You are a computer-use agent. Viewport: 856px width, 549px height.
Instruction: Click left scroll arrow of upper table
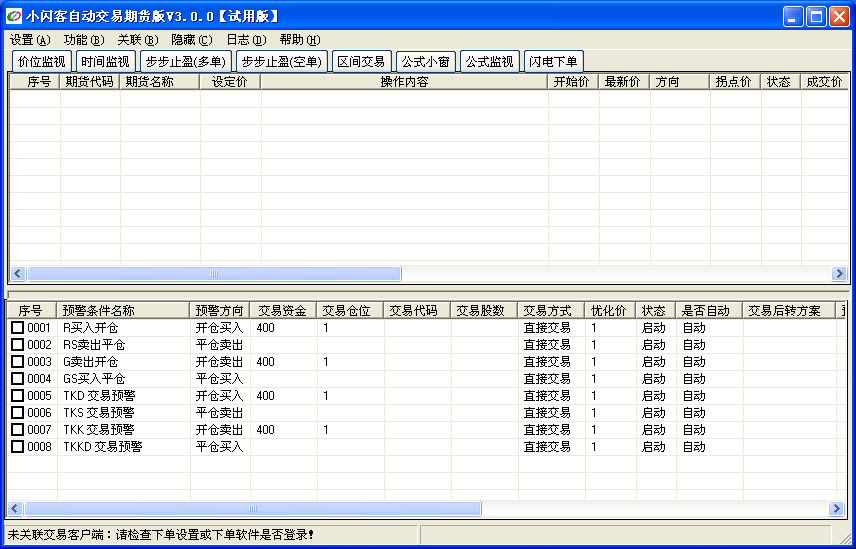click(x=17, y=274)
